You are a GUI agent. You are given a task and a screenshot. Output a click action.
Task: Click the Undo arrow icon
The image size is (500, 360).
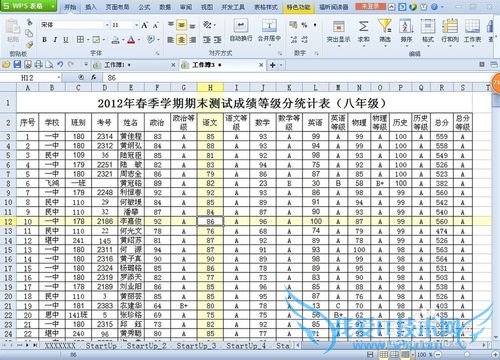pyautogui.click(x=60, y=64)
